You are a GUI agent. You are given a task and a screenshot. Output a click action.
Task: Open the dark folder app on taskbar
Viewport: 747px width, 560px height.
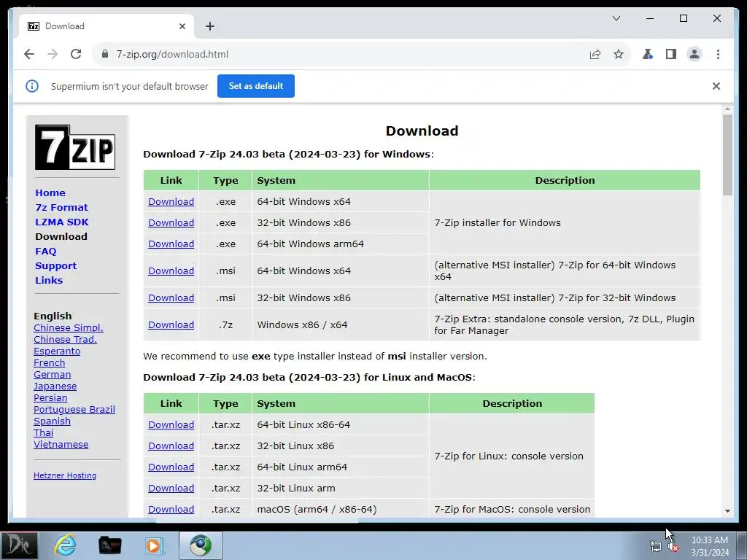pyautogui.click(x=109, y=545)
